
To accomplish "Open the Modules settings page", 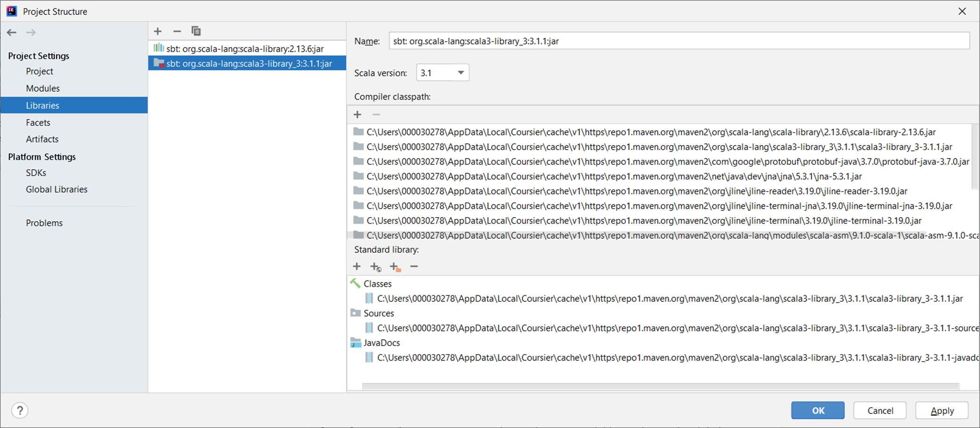I will tap(42, 89).
